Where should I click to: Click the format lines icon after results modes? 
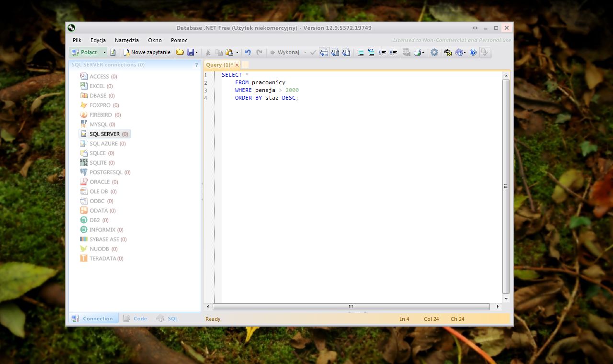[360, 52]
